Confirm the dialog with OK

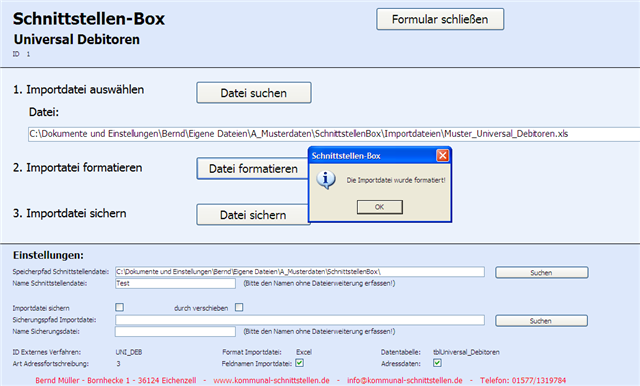pos(380,207)
